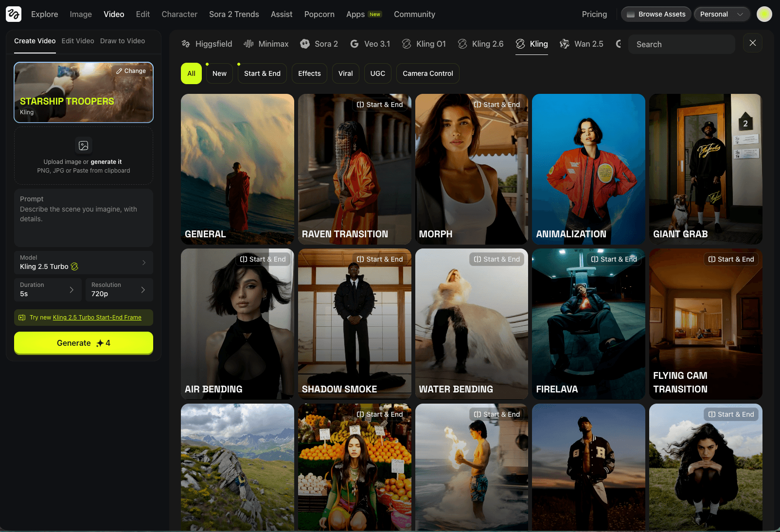Enable the Camera Control filter
780x532 pixels.
click(x=427, y=73)
